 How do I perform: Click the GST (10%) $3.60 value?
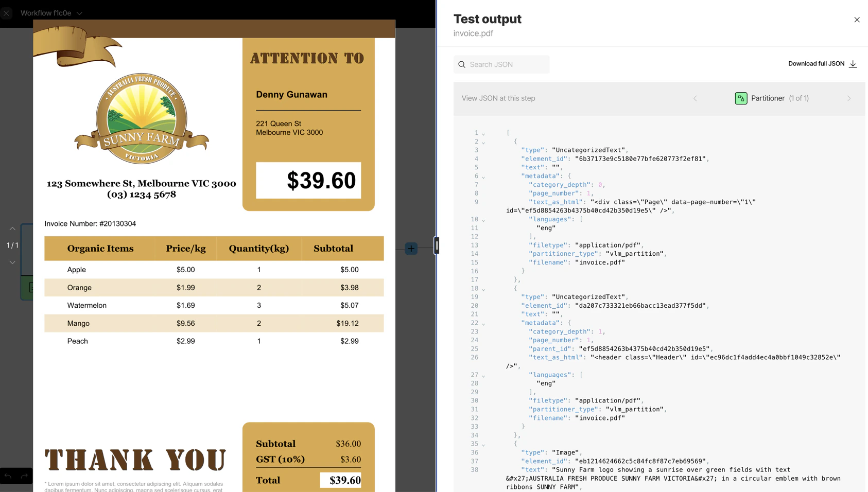pyautogui.click(x=351, y=459)
